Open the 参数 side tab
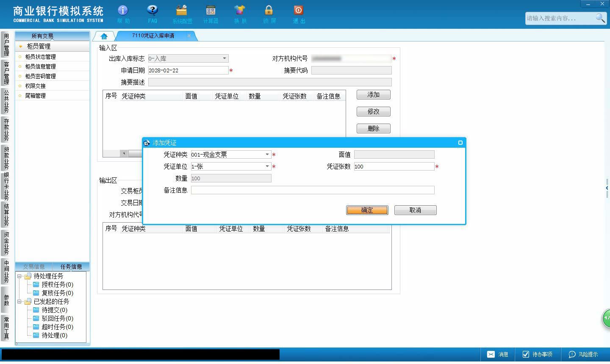The width and height of the screenshot is (610, 364). click(x=6, y=300)
